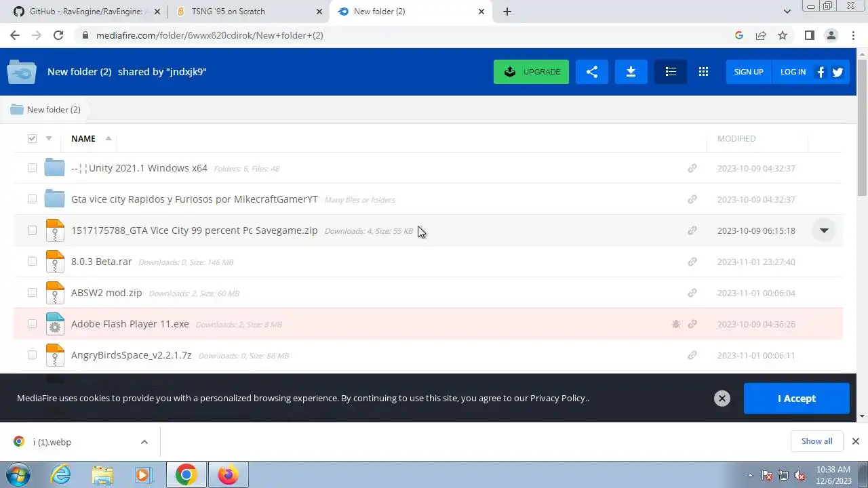The width and height of the screenshot is (868, 488).
Task: Copy link icon for GTA Vice City Savegame.zip
Action: click(x=692, y=230)
